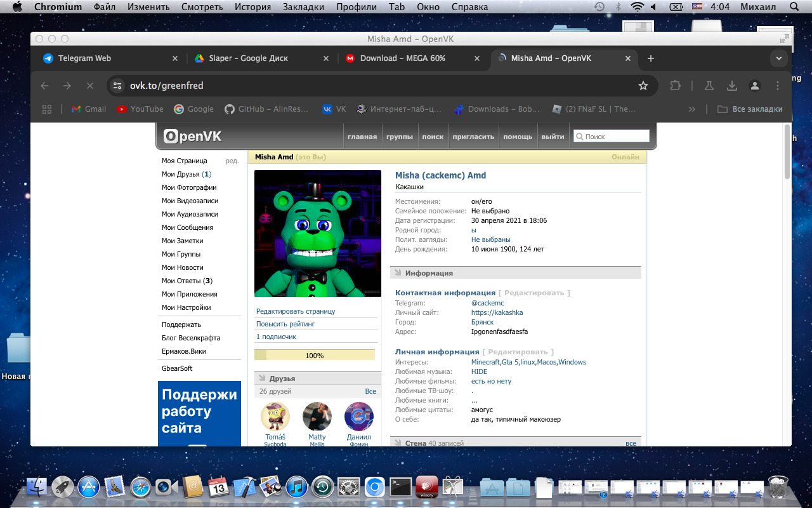Show more bookmarks via the chevron
The width and height of the screenshot is (812, 508).
692,109
